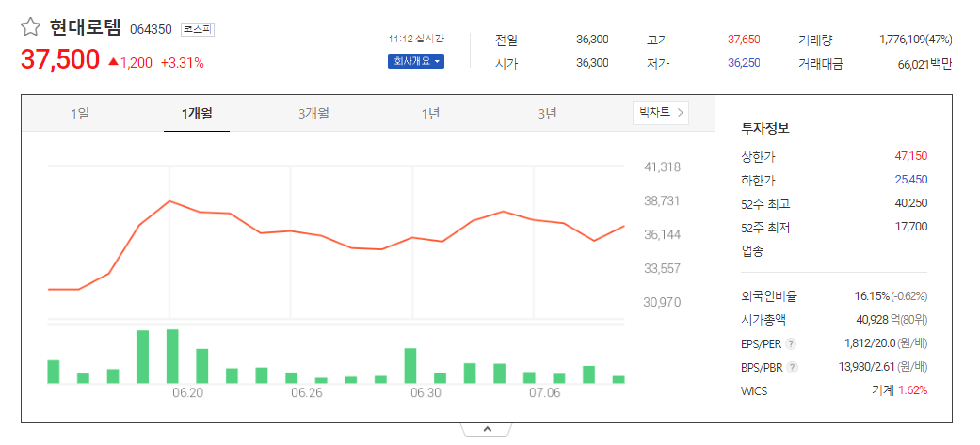Collapse the chart panel with bottom chevron
Viewport: 980px width, 445px height.
click(487, 429)
